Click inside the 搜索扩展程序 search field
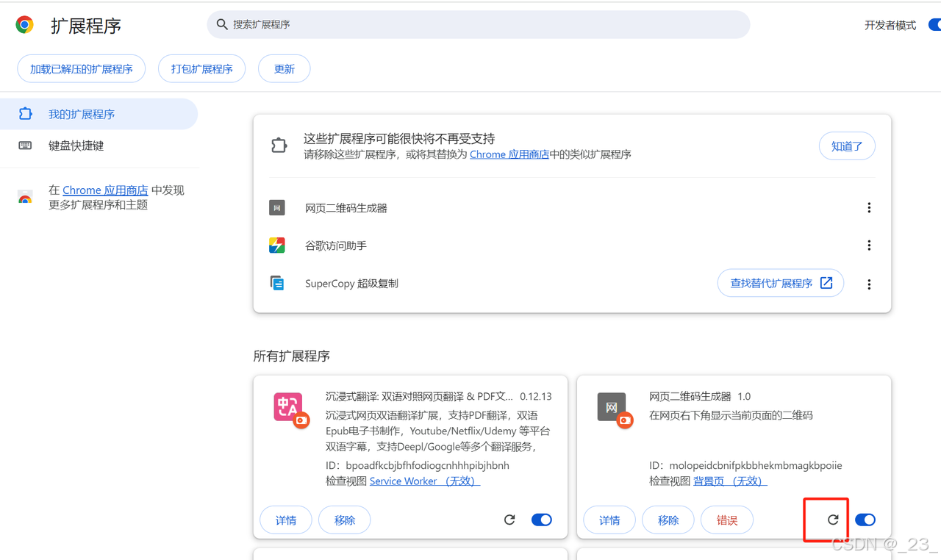The height and width of the screenshot is (560, 941). [x=478, y=24]
